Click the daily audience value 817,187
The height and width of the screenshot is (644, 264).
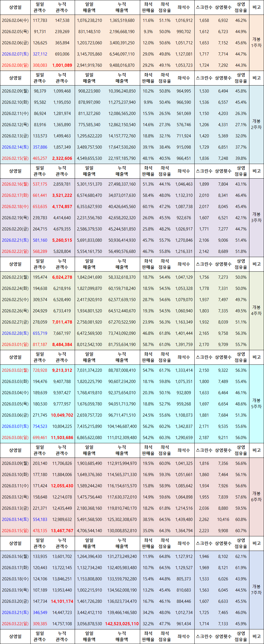40,345
